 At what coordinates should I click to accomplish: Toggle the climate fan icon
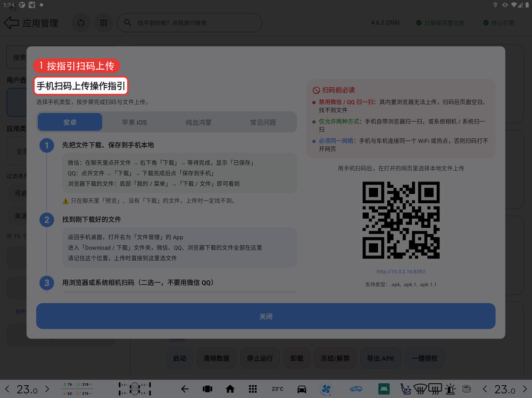point(326,389)
